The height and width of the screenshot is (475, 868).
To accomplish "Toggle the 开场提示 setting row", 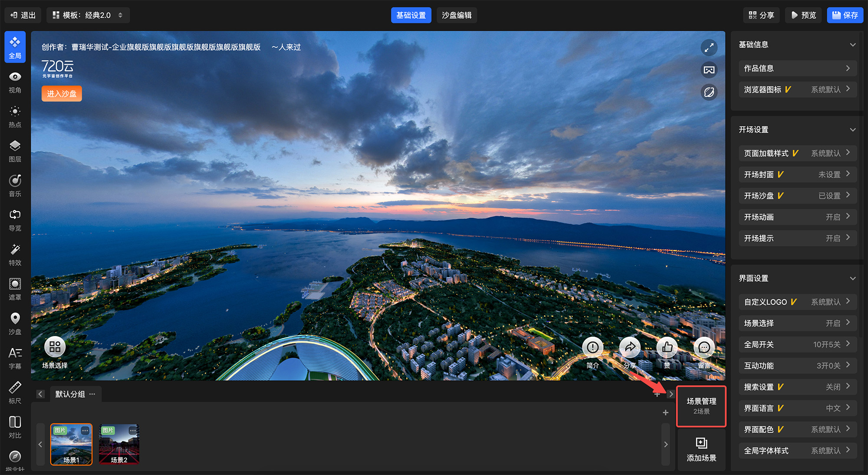I will click(x=797, y=238).
